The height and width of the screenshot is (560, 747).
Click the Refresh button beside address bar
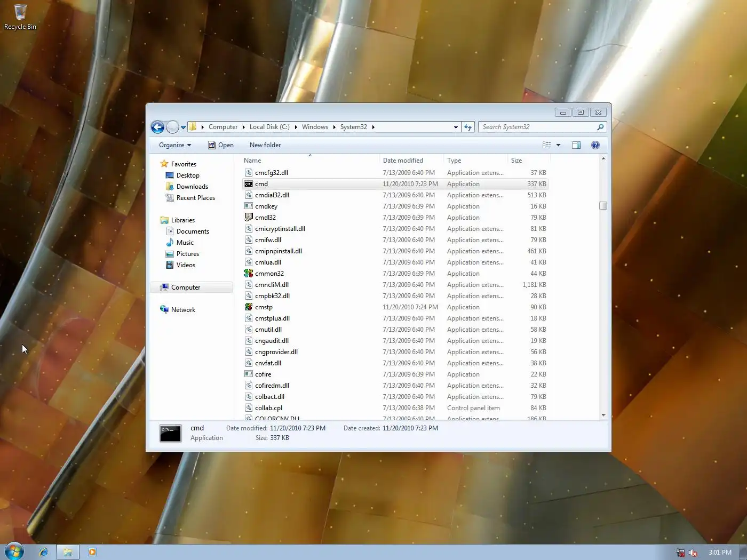[x=468, y=127]
